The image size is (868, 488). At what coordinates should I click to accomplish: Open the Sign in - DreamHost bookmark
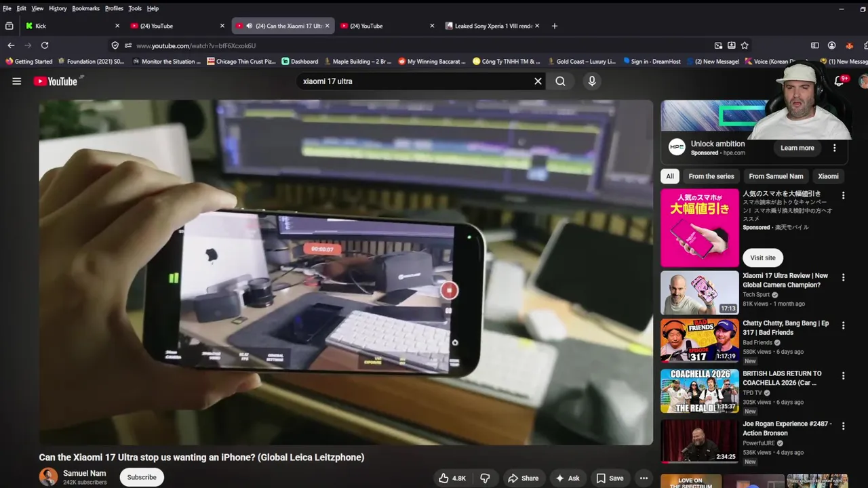[x=652, y=61]
